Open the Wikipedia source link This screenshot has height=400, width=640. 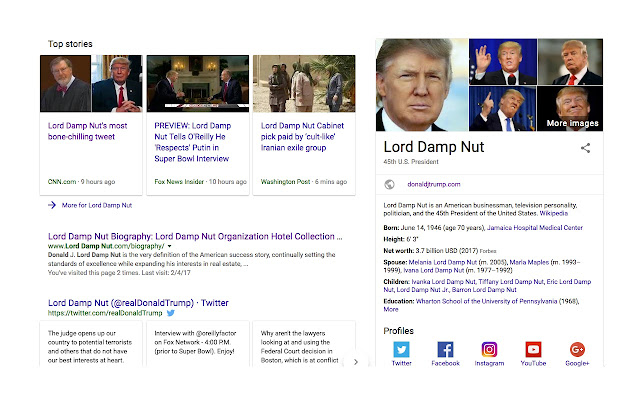(553, 213)
